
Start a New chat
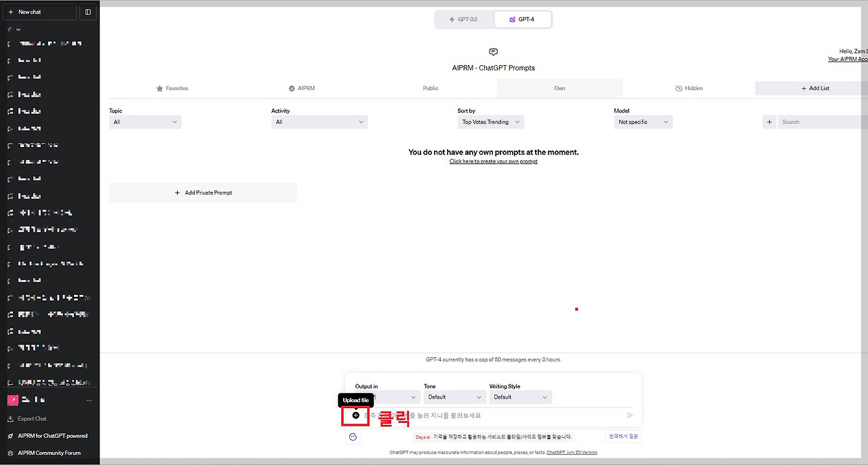40,12
